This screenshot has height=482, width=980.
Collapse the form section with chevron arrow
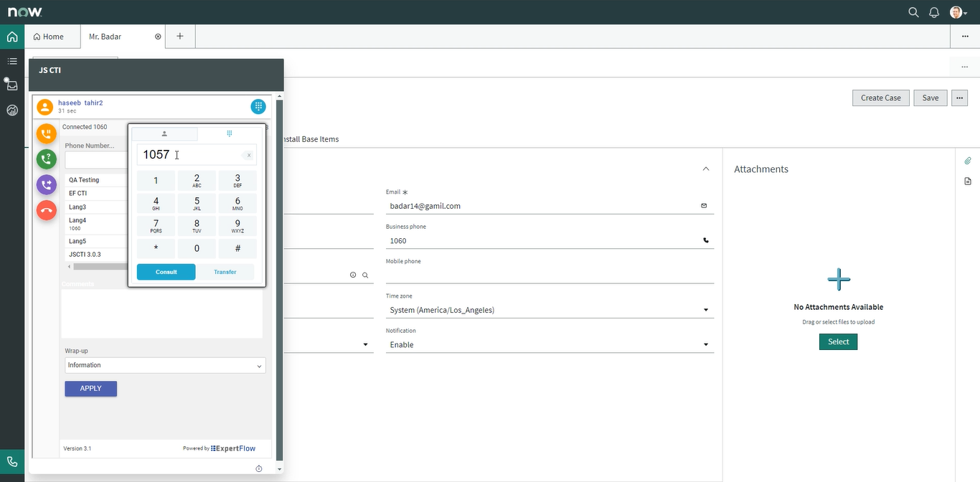[x=706, y=169]
